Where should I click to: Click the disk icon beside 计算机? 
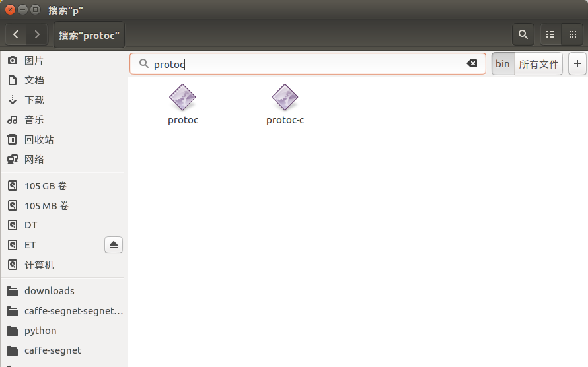click(x=13, y=265)
